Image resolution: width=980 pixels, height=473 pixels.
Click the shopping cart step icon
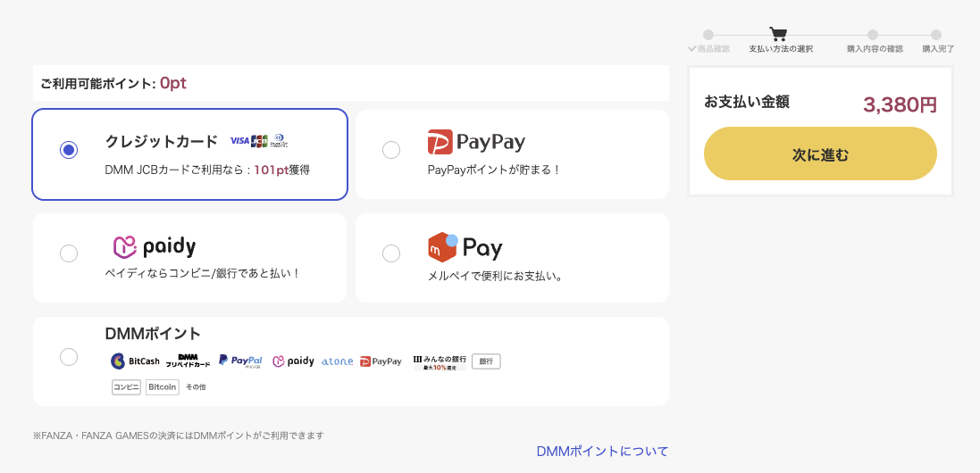[778, 34]
